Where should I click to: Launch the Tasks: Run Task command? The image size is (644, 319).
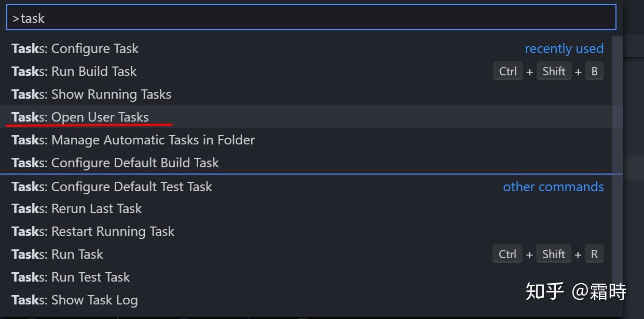tap(57, 254)
